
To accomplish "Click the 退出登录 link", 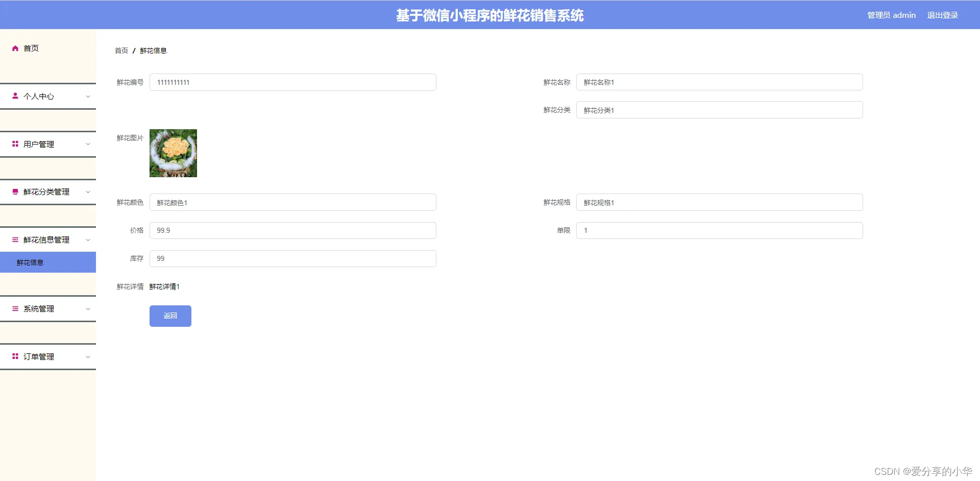I will [x=943, y=15].
